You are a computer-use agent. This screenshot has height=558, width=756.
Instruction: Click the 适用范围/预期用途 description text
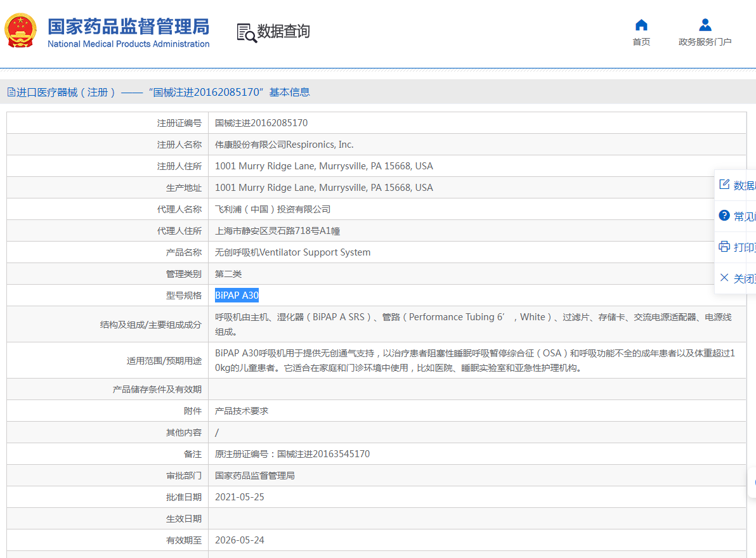(x=475, y=360)
